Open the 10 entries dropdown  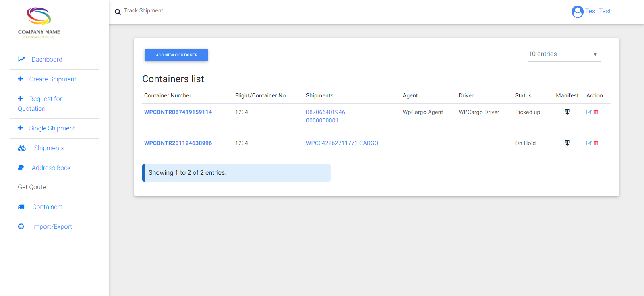[x=565, y=54]
